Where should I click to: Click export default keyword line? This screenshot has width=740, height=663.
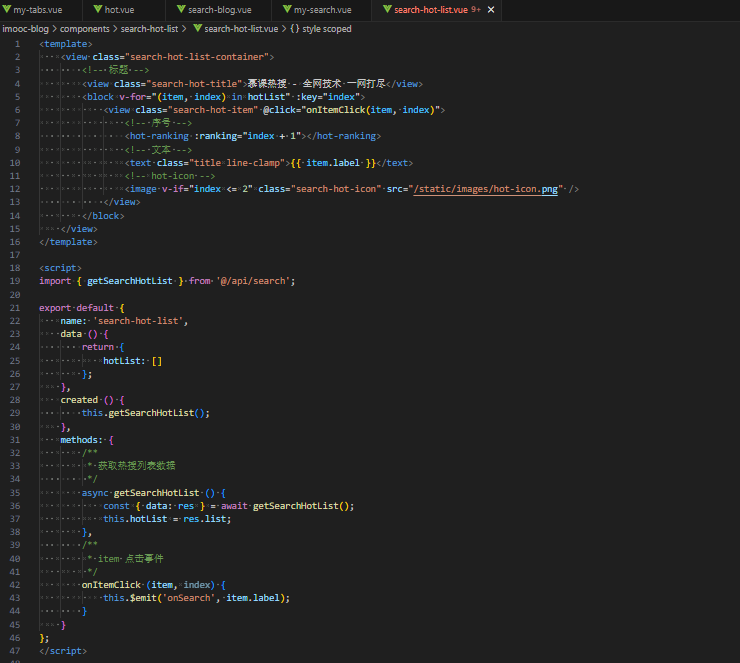[76, 308]
